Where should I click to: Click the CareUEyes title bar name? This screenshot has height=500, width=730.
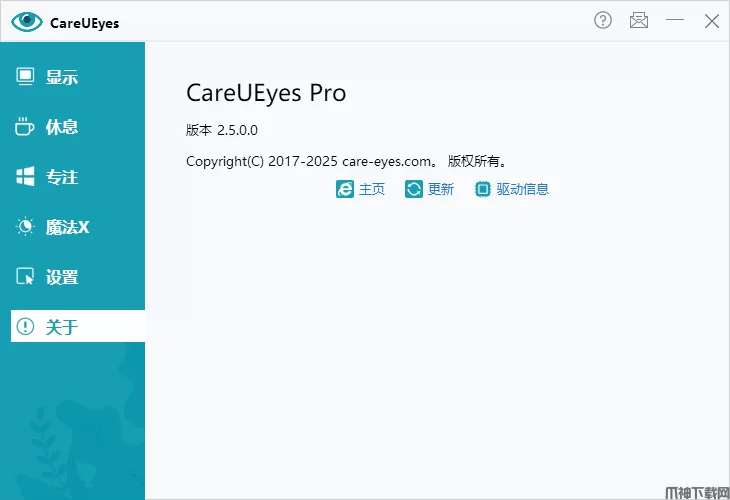[x=84, y=23]
